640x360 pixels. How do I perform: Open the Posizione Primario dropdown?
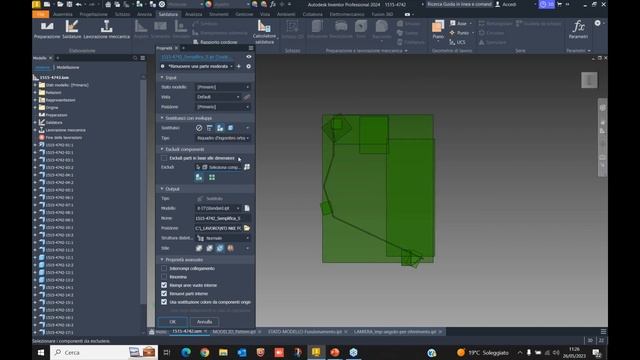pyautogui.click(x=223, y=107)
